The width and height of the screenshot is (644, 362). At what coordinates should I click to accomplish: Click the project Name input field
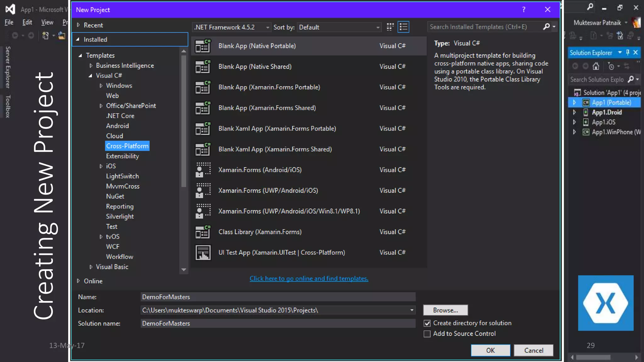coord(278,297)
